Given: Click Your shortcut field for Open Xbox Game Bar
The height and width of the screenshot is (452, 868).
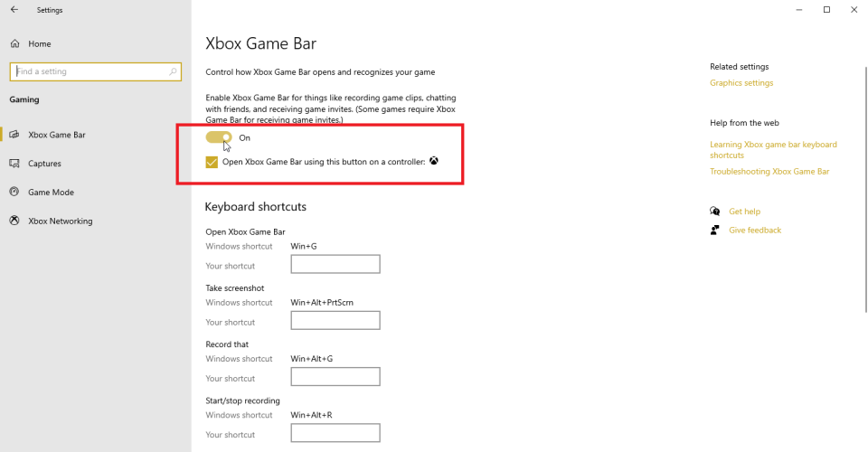Looking at the screenshot, I should coord(335,264).
